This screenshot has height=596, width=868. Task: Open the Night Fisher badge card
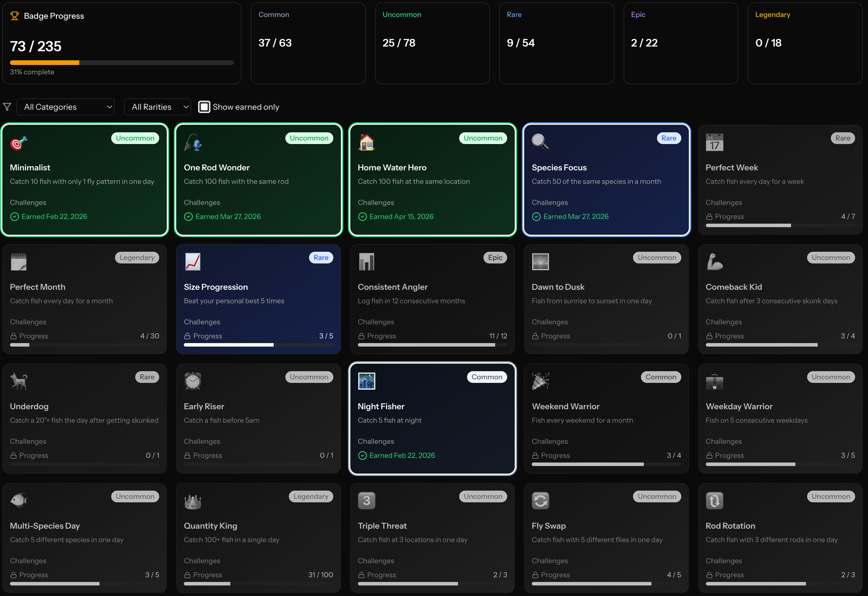[x=432, y=419]
